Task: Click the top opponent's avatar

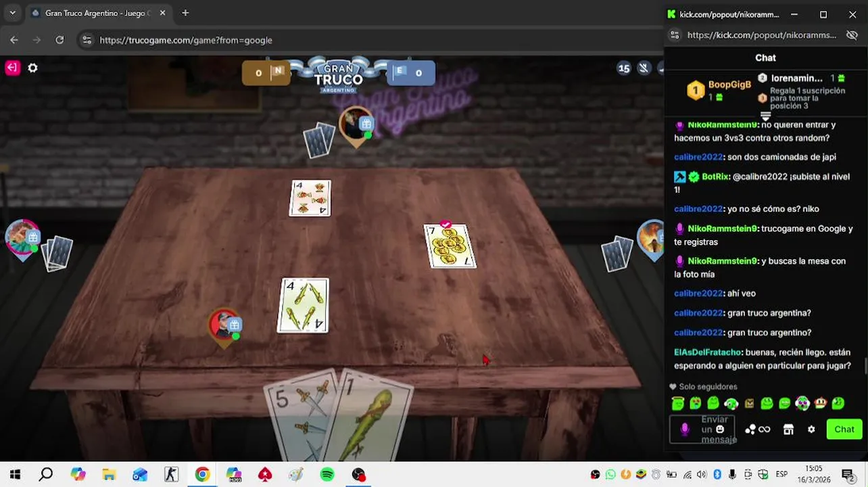Action: click(356, 126)
